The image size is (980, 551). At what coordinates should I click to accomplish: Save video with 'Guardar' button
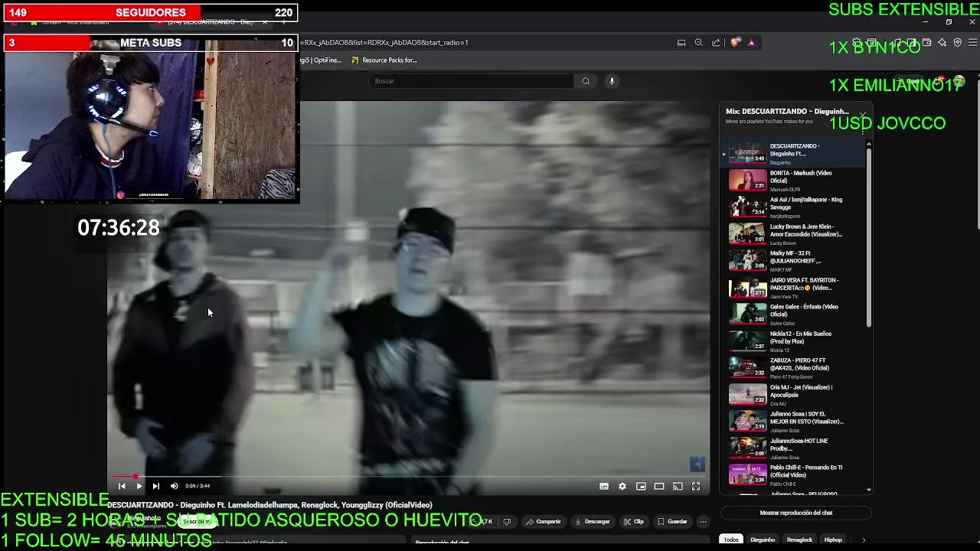coord(672,522)
